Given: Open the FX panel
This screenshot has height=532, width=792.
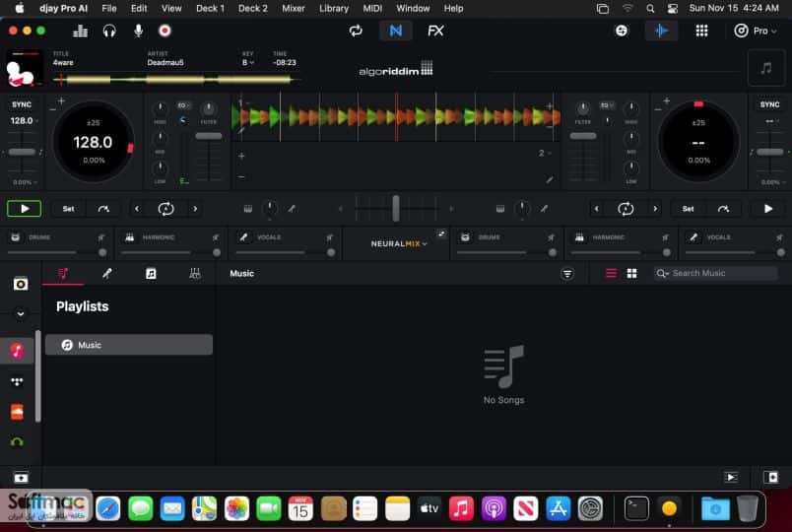Looking at the screenshot, I should point(435,31).
